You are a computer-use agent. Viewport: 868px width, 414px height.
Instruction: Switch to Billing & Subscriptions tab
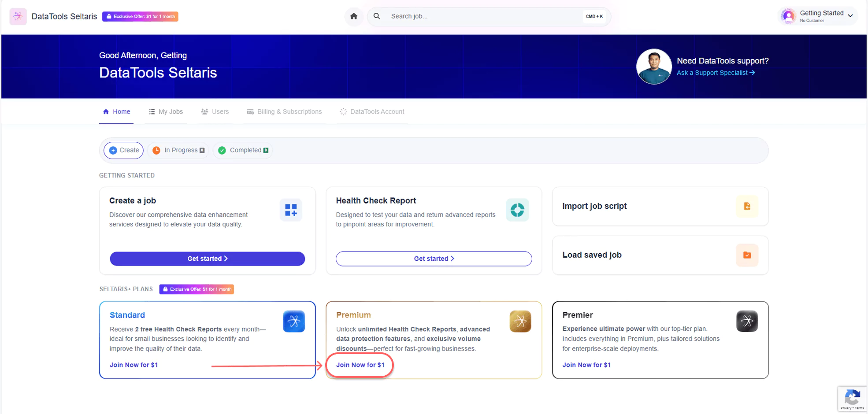pyautogui.click(x=284, y=112)
